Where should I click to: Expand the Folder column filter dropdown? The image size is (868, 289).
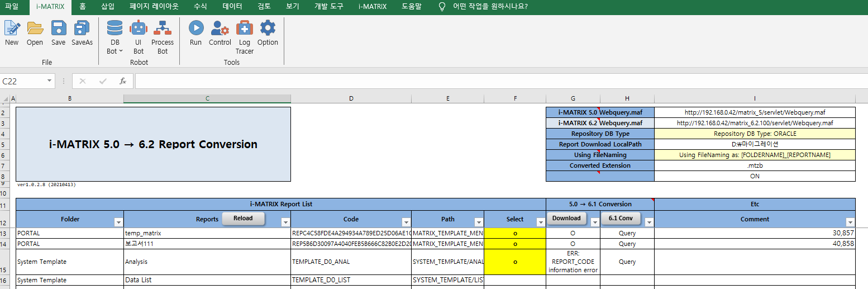tap(118, 222)
